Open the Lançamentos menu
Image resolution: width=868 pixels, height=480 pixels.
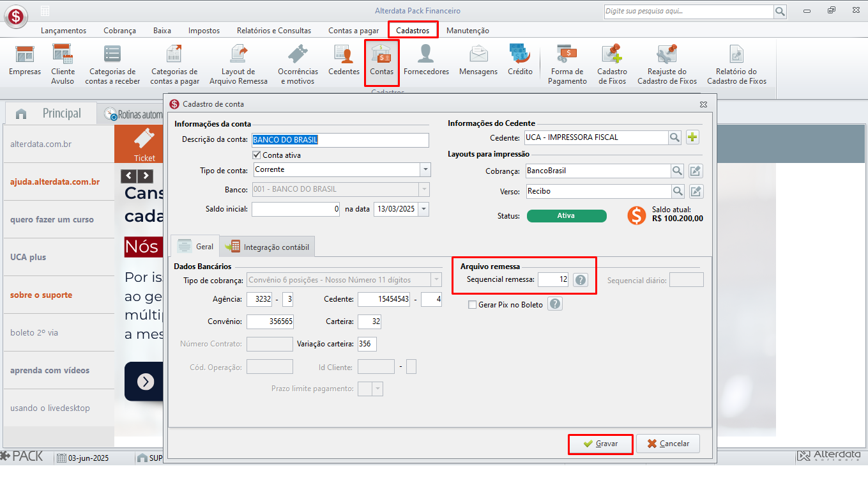coord(63,30)
